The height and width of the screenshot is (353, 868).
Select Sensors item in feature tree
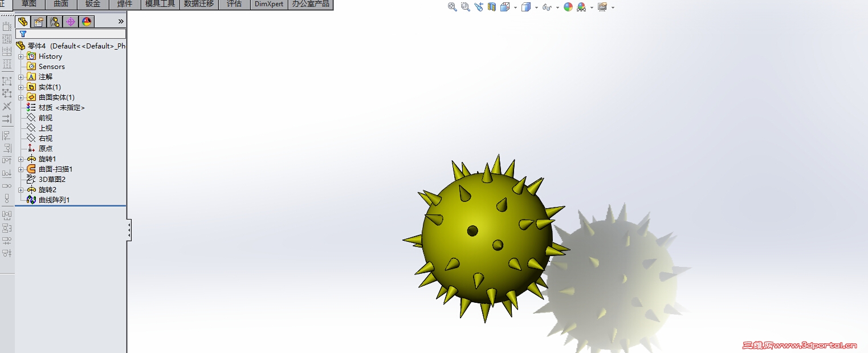[x=52, y=67]
